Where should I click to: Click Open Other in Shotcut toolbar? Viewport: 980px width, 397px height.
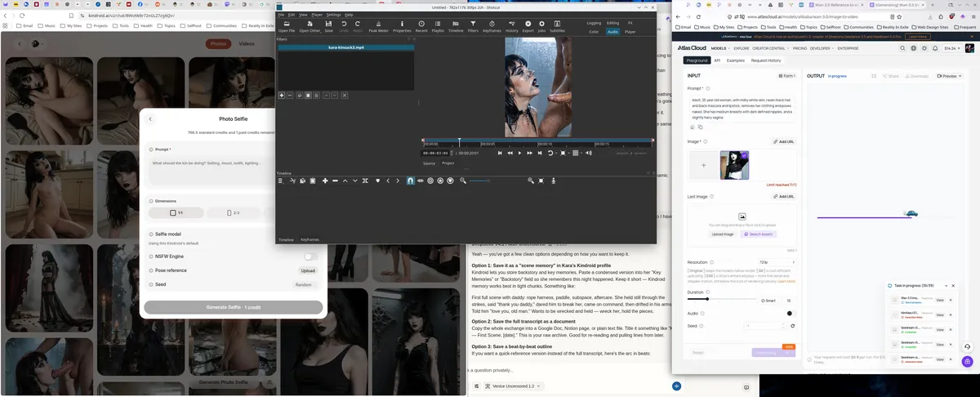pyautogui.click(x=310, y=27)
